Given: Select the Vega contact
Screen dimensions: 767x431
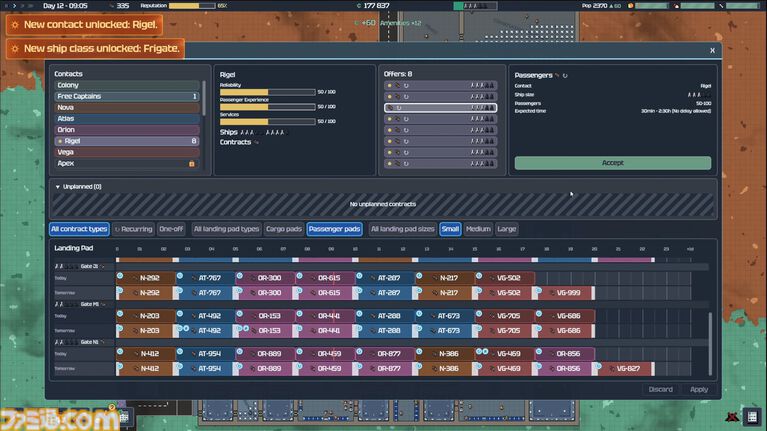Looking at the screenshot, I should tap(127, 153).
